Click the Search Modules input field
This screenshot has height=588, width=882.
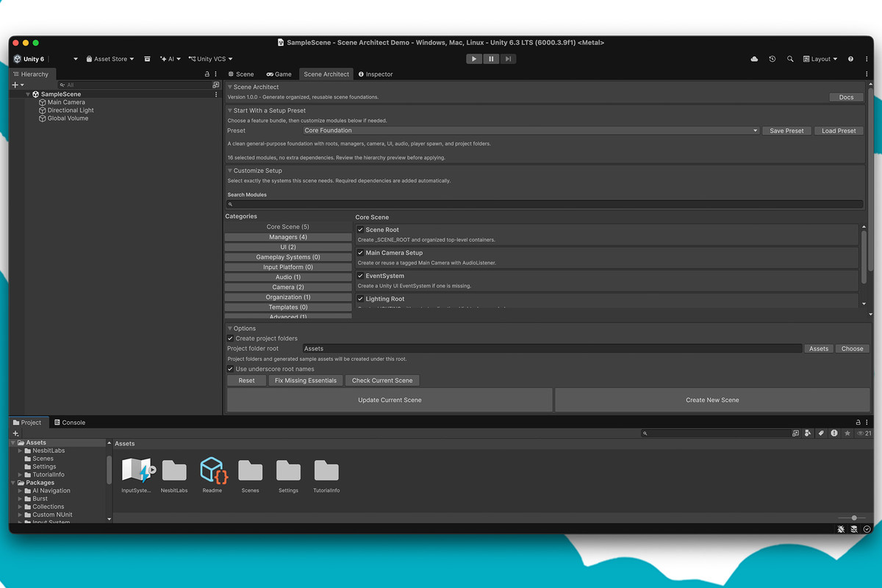[x=545, y=204]
